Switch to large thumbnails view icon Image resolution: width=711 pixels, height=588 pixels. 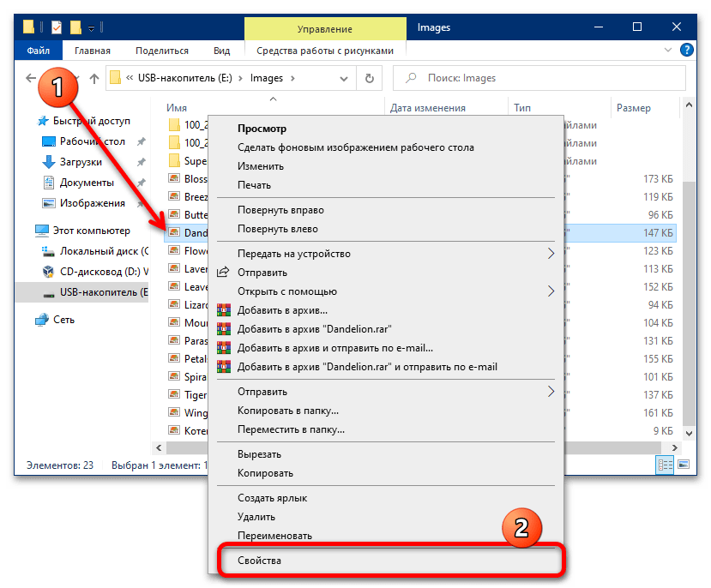pos(683,465)
